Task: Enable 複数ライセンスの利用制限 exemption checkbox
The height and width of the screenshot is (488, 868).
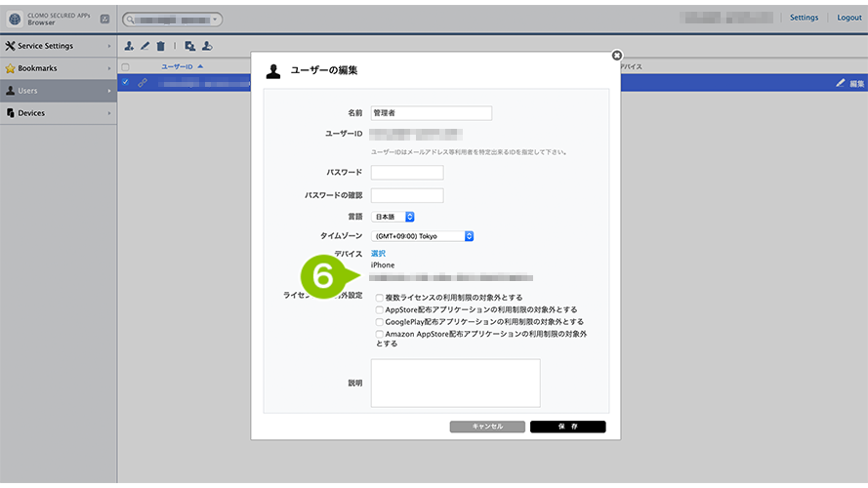Action: point(380,298)
